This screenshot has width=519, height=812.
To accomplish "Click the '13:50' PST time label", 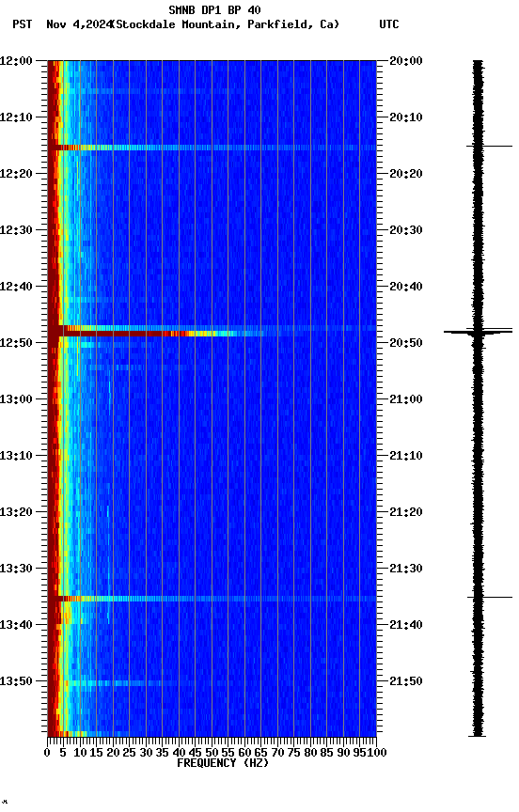I will (x=16, y=681).
